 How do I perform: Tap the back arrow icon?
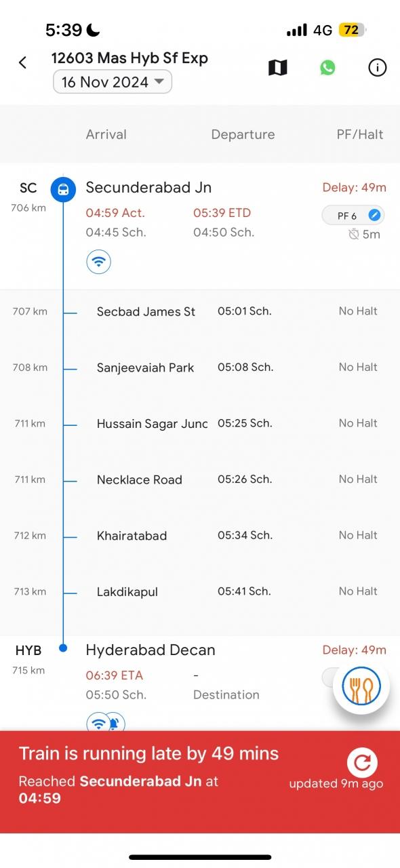click(22, 63)
